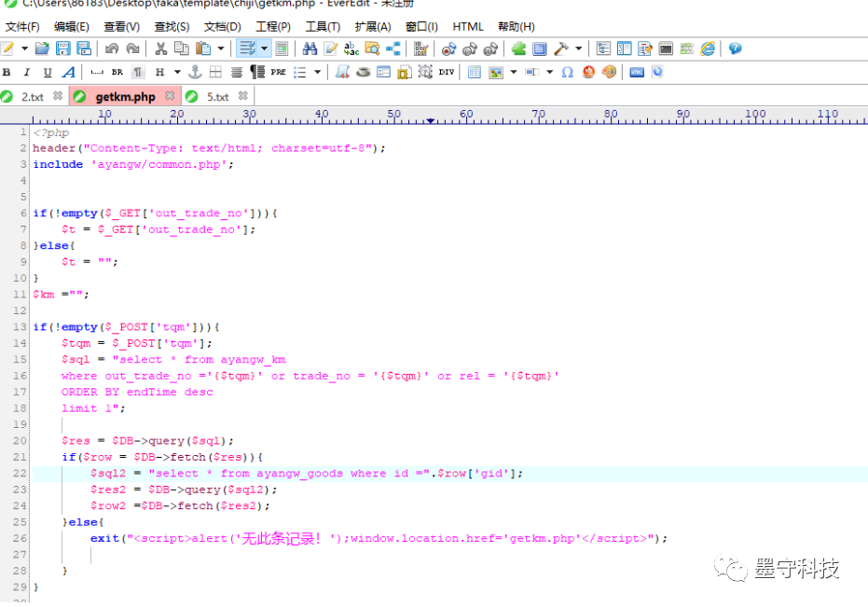Expand the form field dropdown arrow

tap(550, 72)
